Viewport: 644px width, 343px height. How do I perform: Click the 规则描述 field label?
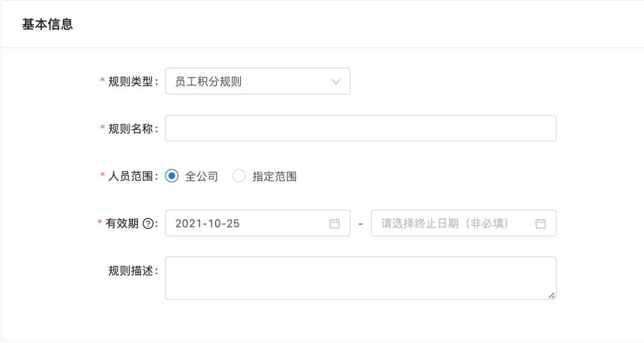tap(130, 271)
